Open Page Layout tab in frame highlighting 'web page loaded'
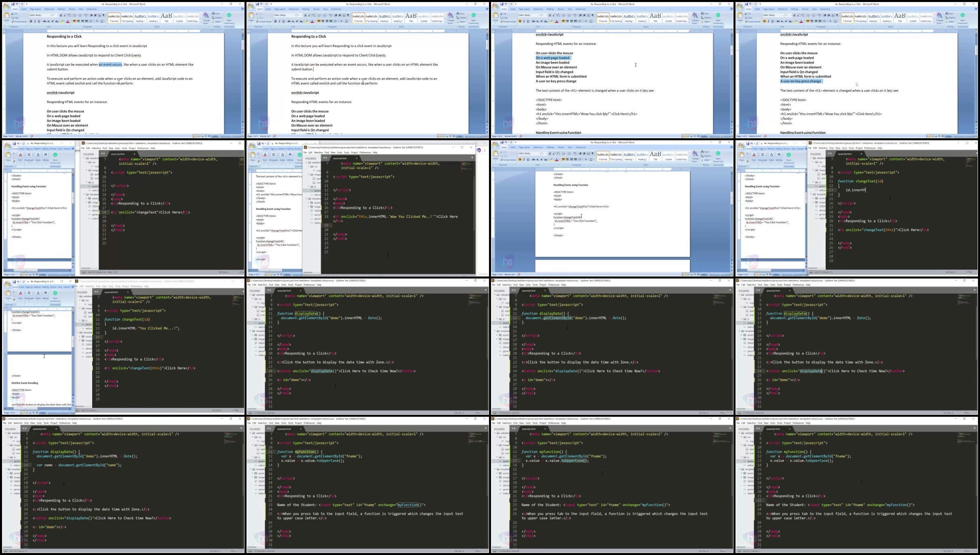The width and height of the screenshot is (980, 555). pos(524,9)
